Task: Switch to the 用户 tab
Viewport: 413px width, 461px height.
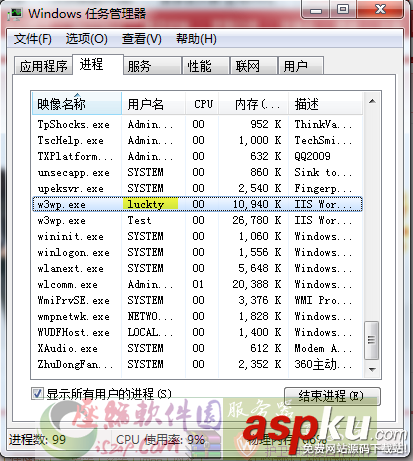Action: click(x=301, y=66)
